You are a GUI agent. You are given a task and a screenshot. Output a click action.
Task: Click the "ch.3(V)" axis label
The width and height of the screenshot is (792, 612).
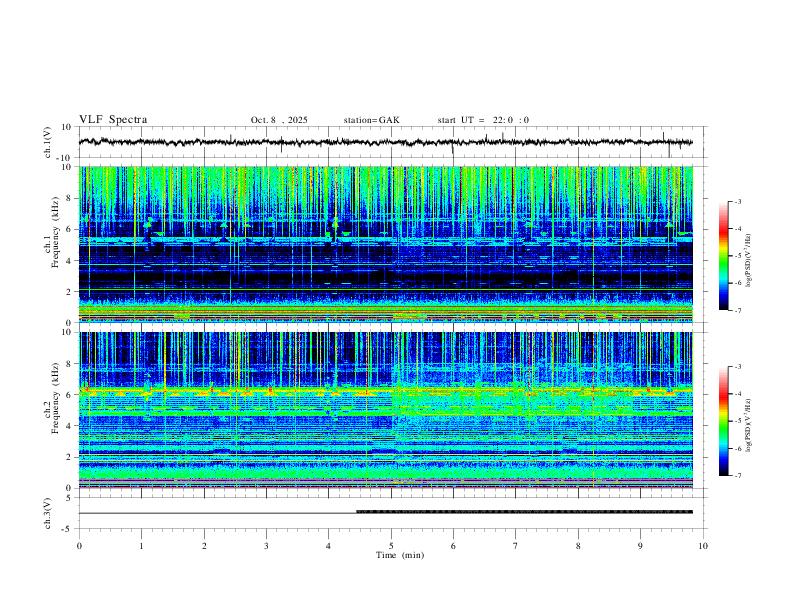pos(48,513)
